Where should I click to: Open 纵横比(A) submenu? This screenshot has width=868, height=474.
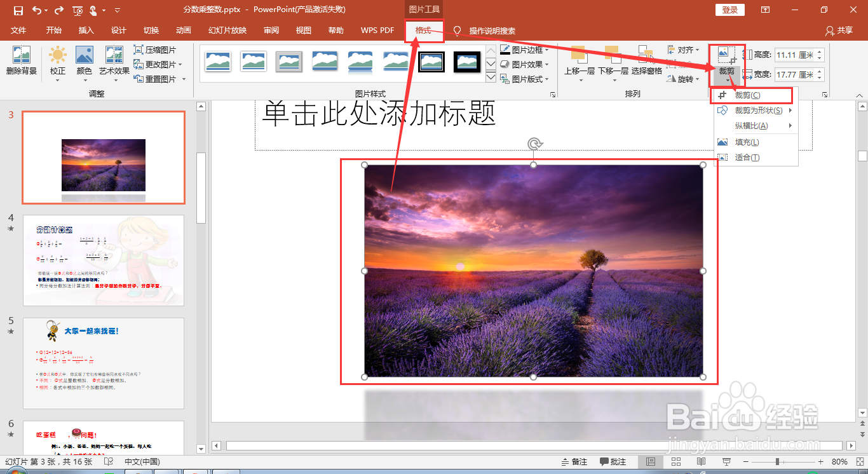tap(756, 126)
